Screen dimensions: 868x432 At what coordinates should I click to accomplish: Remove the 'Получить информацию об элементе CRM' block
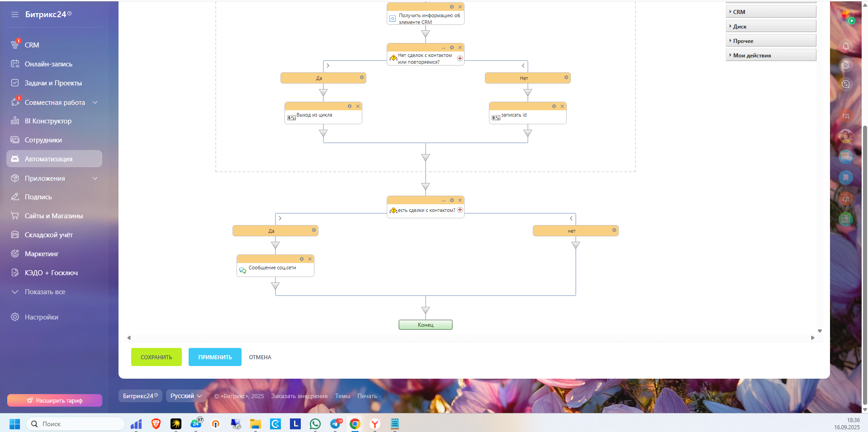point(460,7)
